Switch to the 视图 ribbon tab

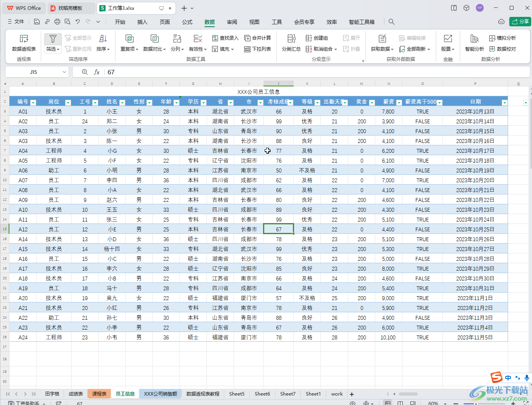point(254,22)
